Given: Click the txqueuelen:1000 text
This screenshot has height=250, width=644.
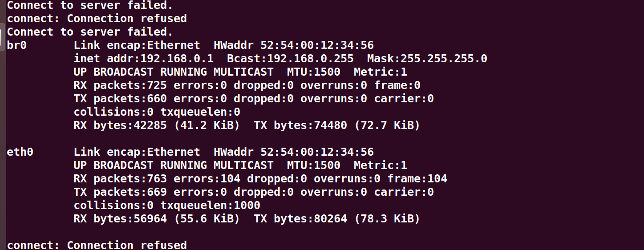Looking at the screenshot, I should click(x=211, y=206).
